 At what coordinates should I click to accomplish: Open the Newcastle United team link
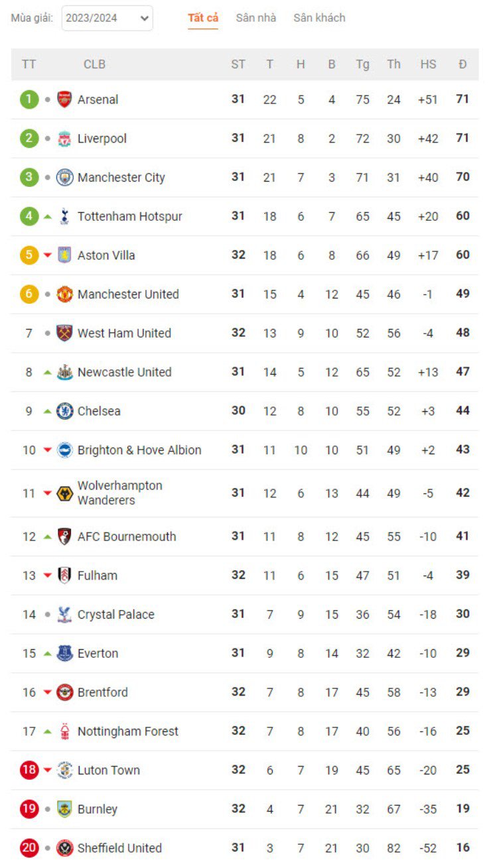[124, 372]
